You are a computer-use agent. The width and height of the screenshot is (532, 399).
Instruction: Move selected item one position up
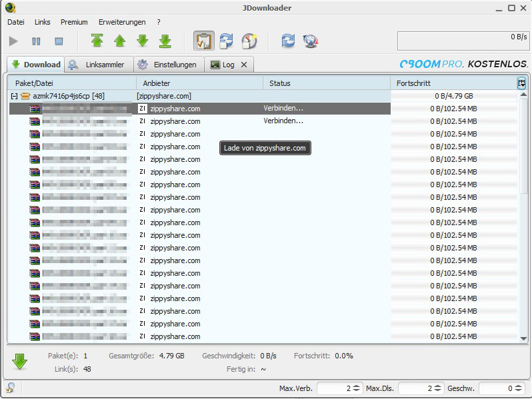120,41
